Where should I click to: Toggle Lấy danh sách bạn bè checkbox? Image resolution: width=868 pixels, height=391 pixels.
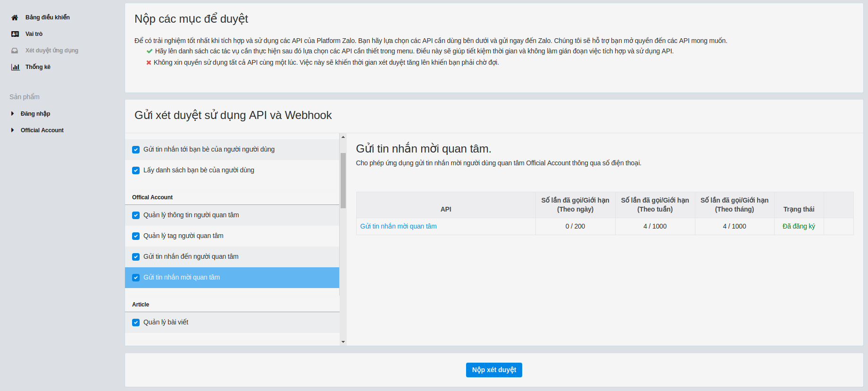[x=136, y=170]
